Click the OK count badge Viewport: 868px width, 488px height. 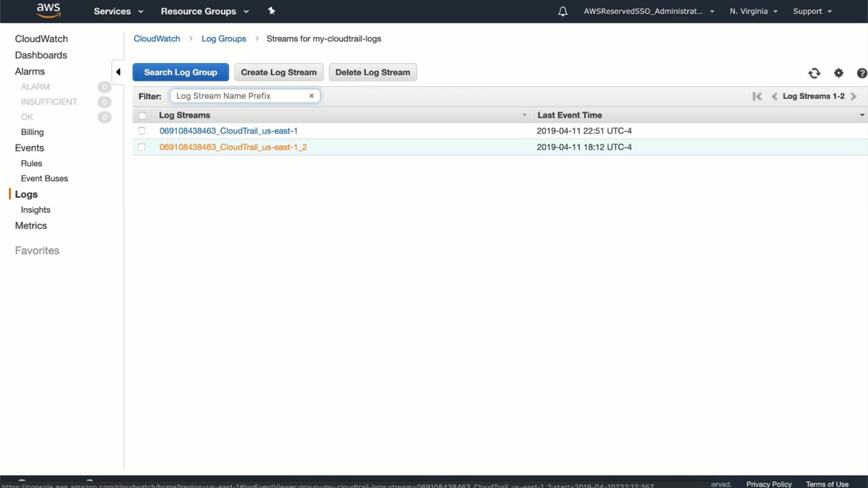click(x=104, y=117)
